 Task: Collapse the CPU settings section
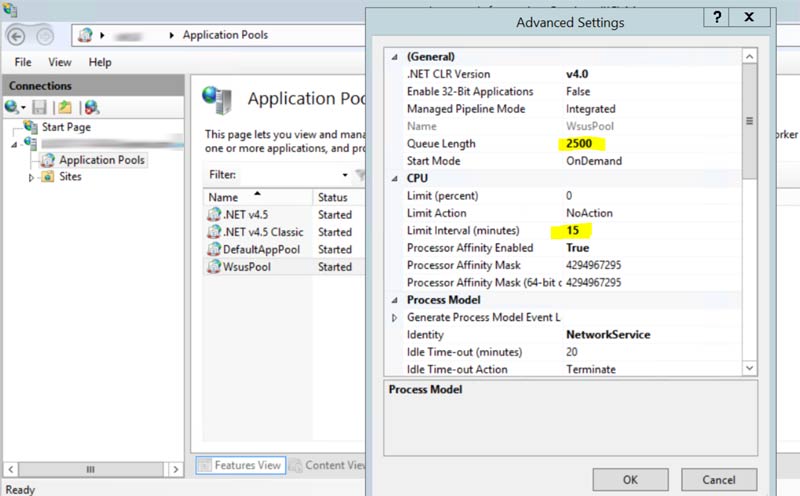394,178
